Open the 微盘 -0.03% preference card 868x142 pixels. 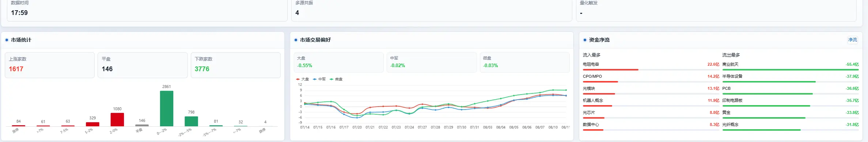(x=524, y=62)
